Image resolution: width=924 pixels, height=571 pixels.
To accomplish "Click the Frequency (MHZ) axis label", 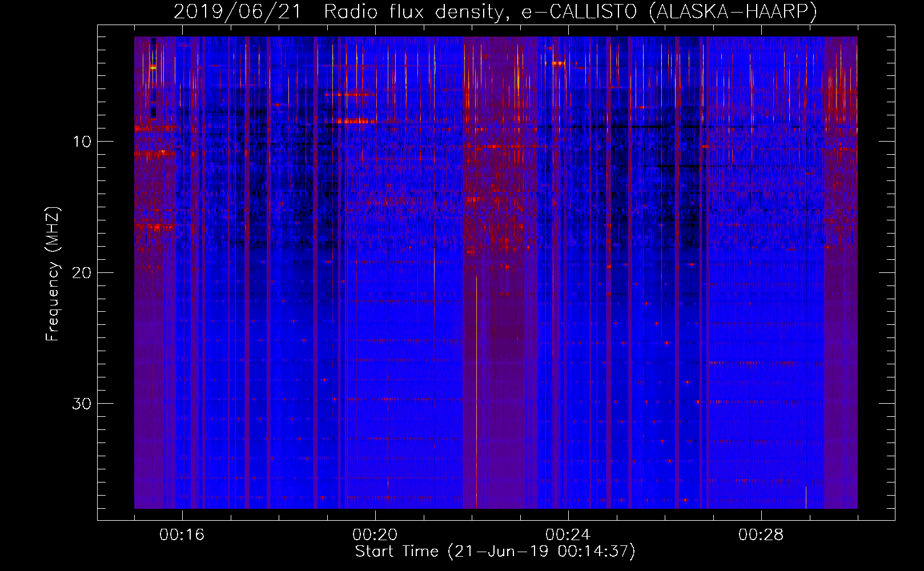I will [53, 274].
